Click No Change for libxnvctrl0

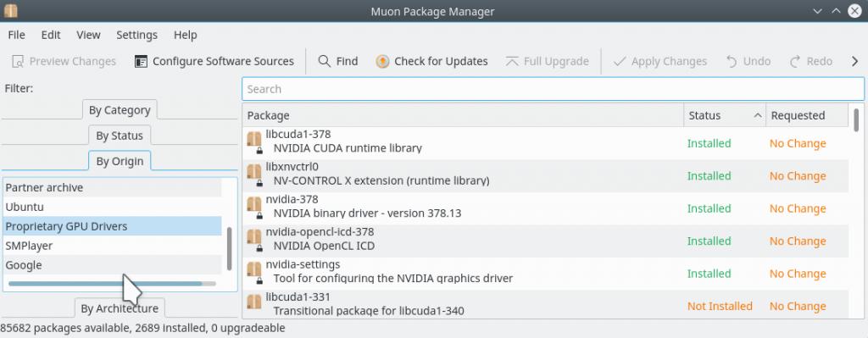click(798, 176)
